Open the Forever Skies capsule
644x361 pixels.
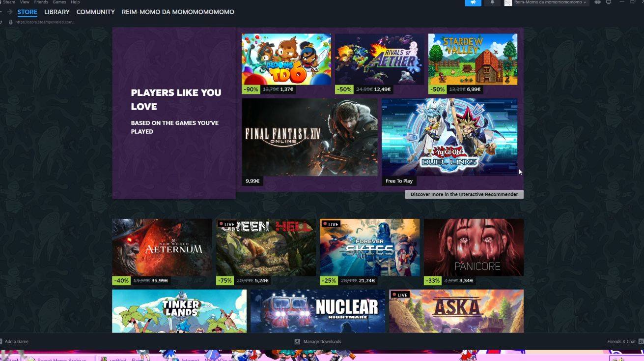(x=370, y=247)
